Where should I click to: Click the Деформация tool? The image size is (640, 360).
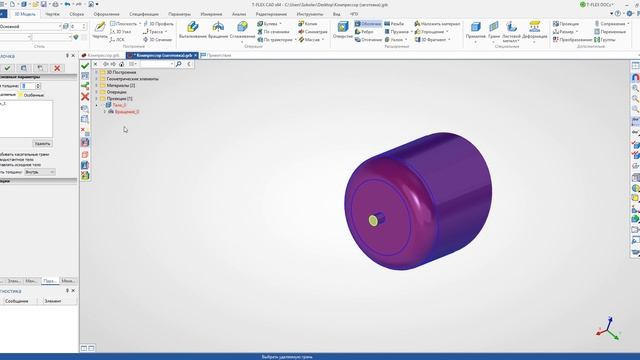(534, 31)
